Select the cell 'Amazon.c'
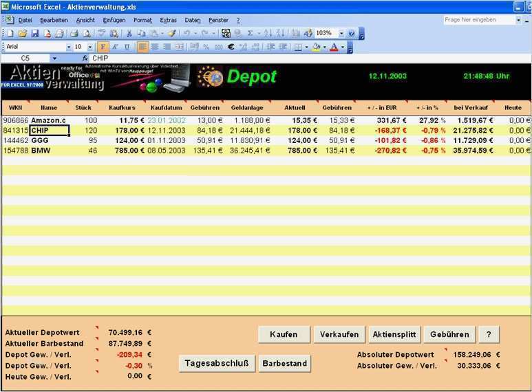 [50, 120]
